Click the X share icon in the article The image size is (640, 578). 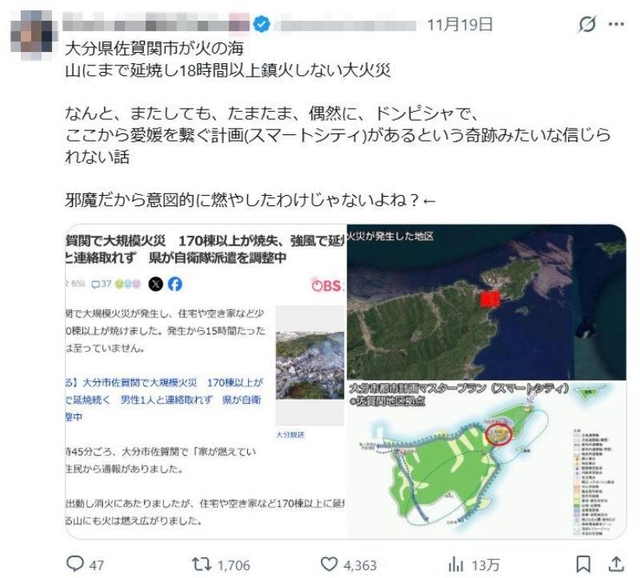156,284
